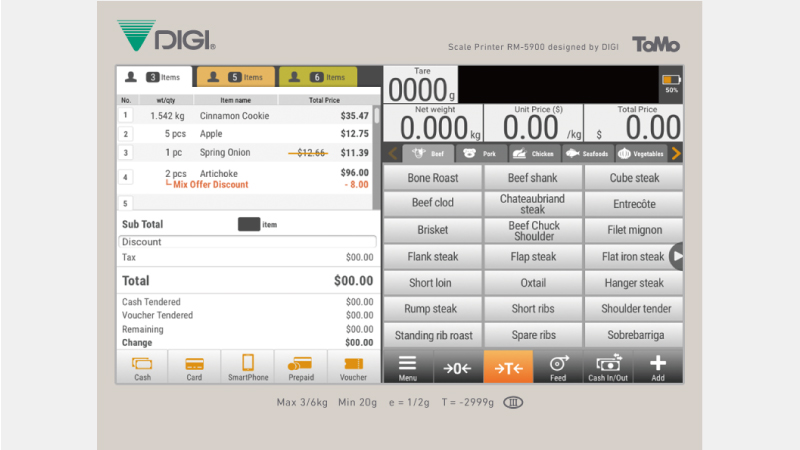Click the Discount input field
This screenshot has height=450, width=800.
coord(248,242)
